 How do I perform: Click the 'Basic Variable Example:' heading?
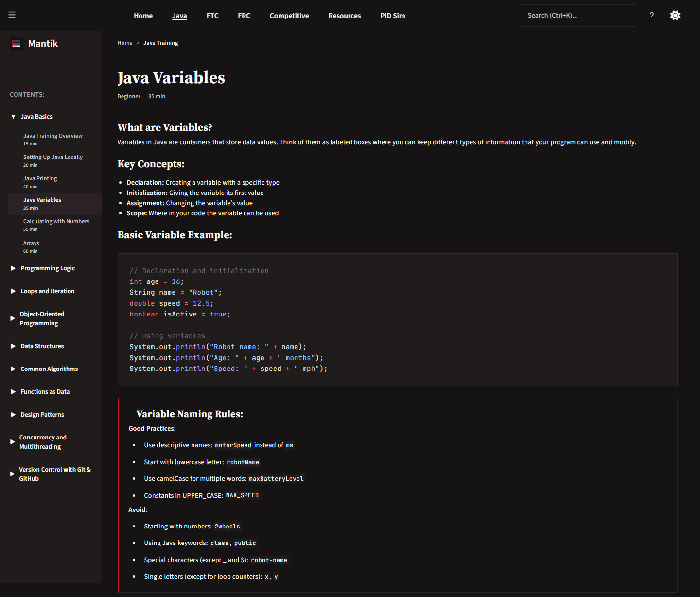[x=175, y=235]
